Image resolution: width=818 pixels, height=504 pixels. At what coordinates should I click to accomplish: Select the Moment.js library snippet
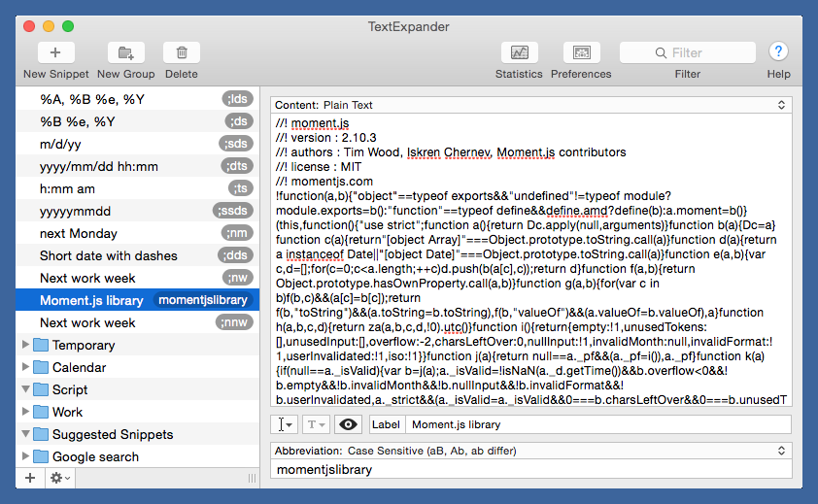tap(91, 301)
